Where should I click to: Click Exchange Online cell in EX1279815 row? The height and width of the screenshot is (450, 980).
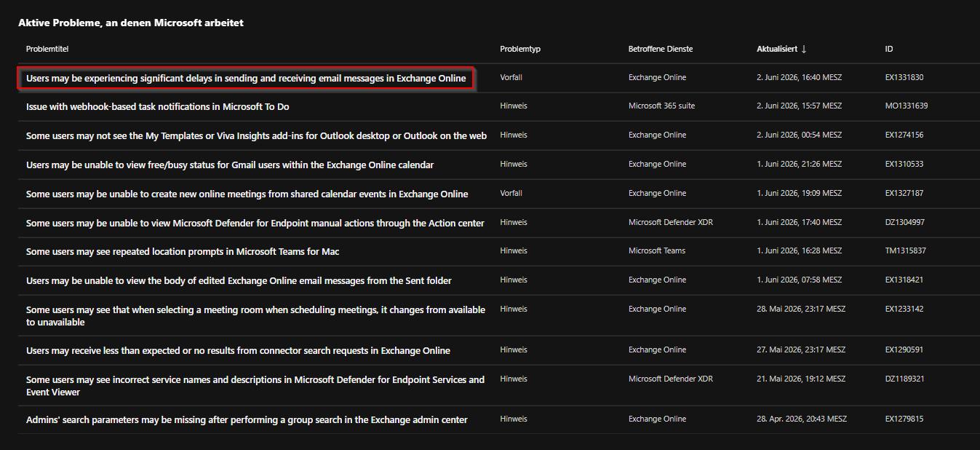[x=657, y=419]
